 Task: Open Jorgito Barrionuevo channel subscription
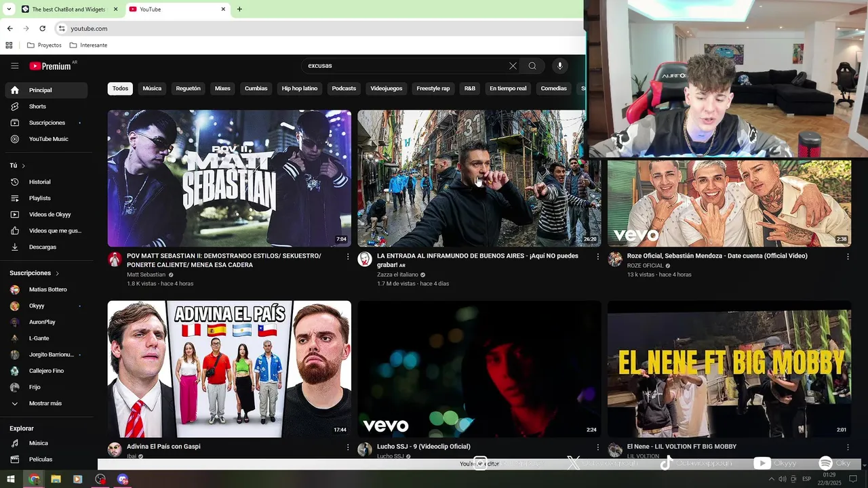(46, 354)
